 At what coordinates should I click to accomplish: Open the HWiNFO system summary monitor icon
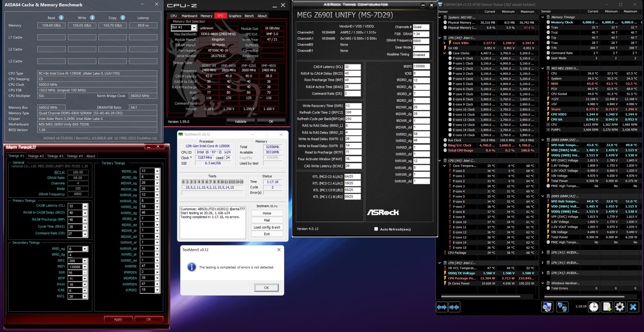pos(547,307)
